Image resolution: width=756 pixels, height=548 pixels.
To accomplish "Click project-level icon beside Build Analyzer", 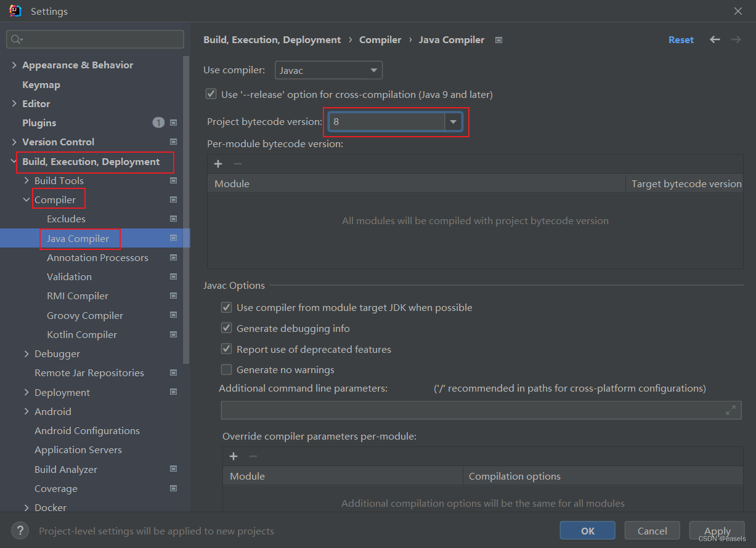I will point(174,469).
